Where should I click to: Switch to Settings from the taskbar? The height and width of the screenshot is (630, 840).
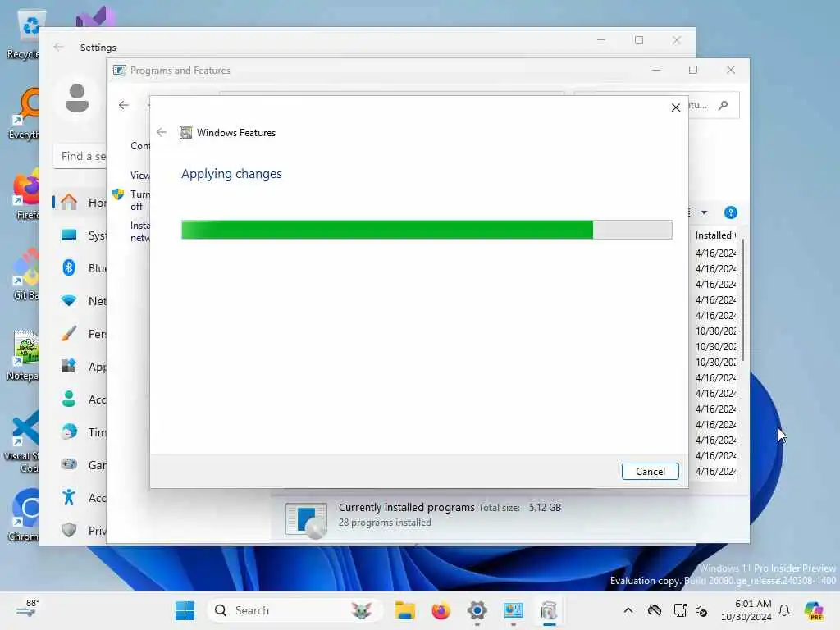click(477, 610)
